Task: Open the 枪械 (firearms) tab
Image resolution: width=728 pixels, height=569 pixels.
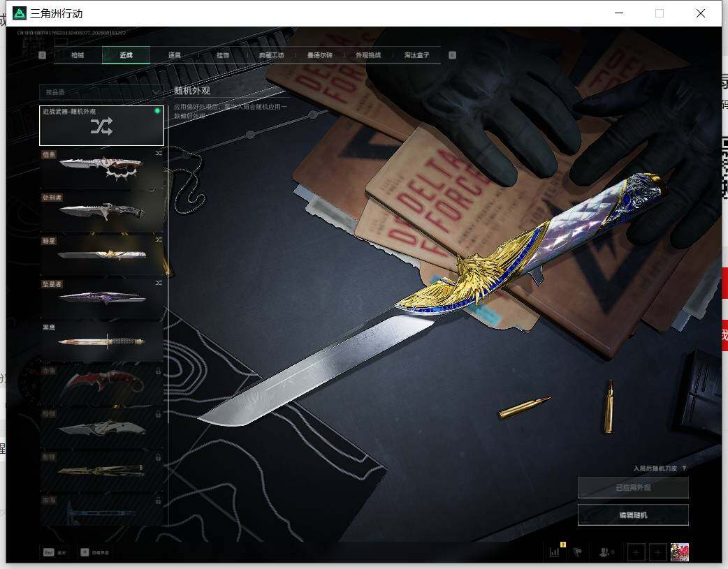Action: [x=78, y=55]
